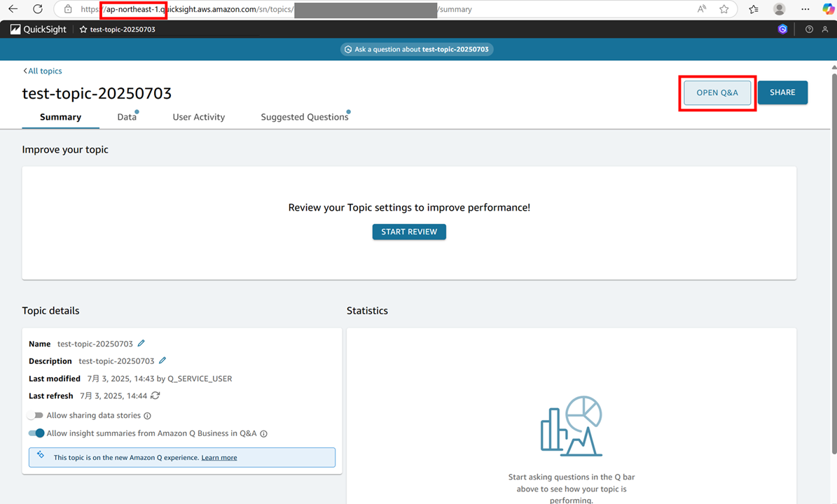Image resolution: width=837 pixels, height=504 pixels.
Task: Click the SHARE button
Action: click(782, 92)
